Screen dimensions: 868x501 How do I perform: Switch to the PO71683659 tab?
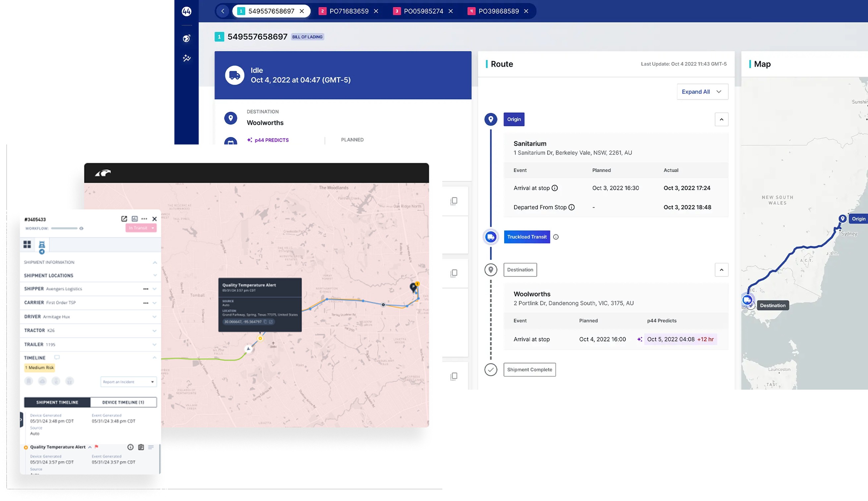348,11
